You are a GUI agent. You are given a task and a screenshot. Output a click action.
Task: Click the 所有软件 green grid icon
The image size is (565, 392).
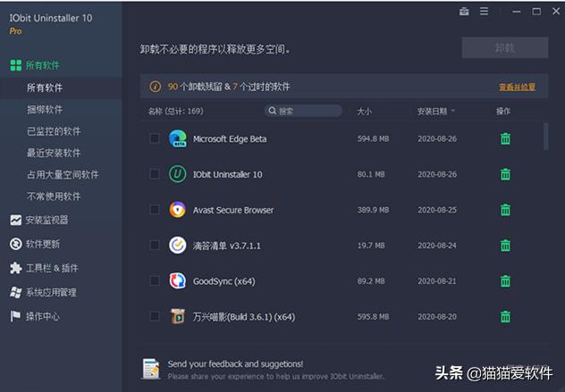tap(15, 65)
